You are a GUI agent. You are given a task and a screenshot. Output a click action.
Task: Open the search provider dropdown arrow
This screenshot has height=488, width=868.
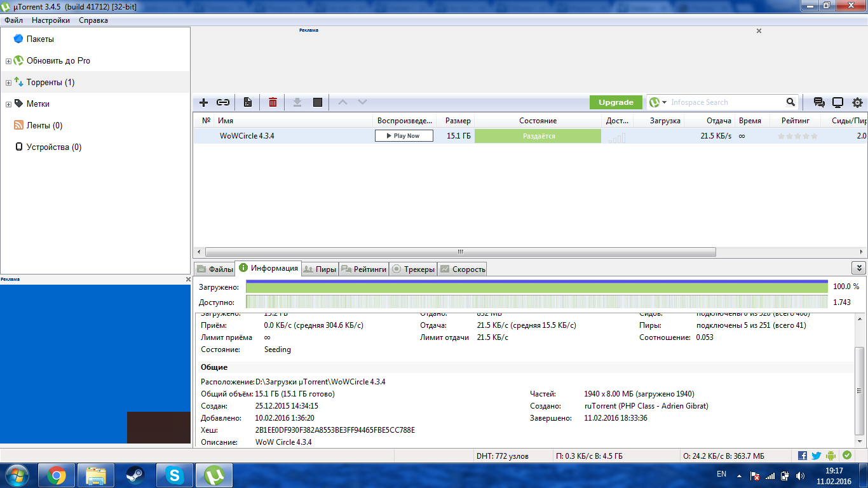pyautogui.click(x=664, y=102)
